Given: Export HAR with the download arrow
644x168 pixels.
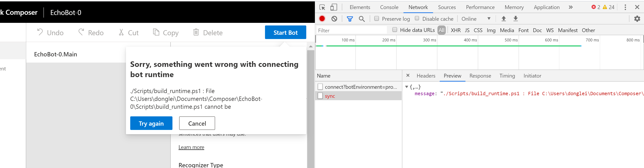Looking at the screenshot, I should 515,19.
